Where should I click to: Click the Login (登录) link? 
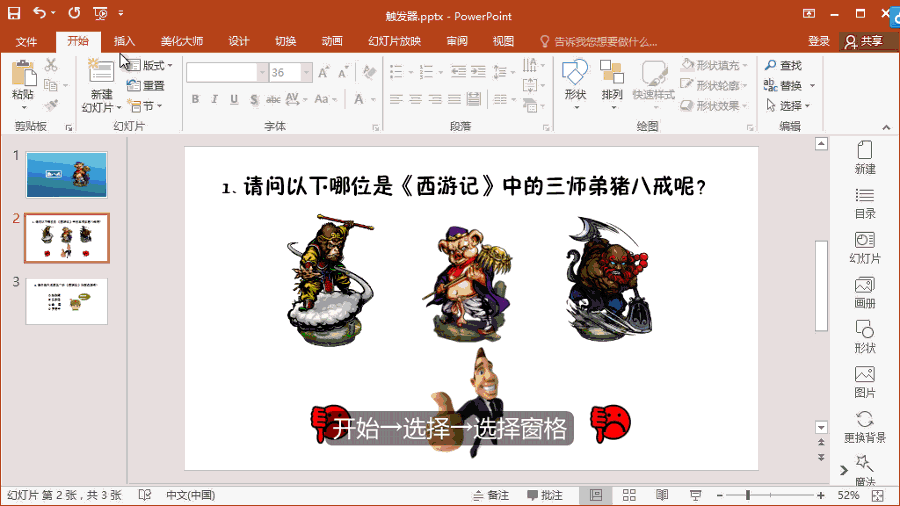(x=818, y=41)
